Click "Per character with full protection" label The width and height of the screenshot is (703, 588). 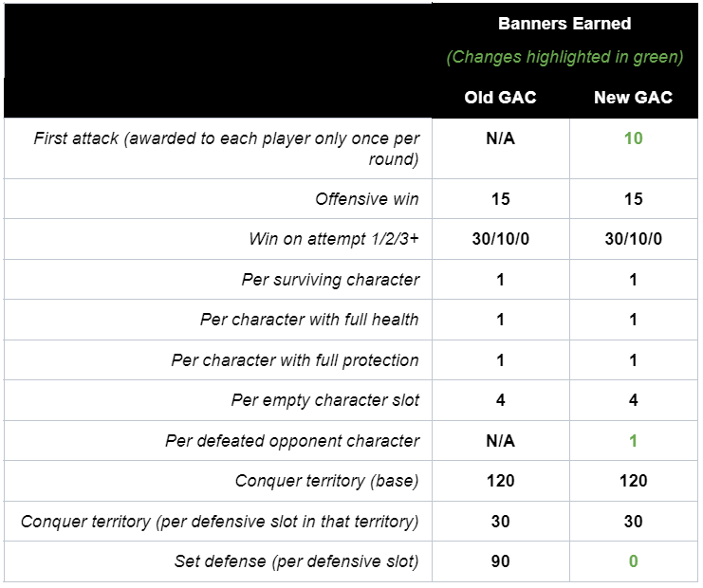[295, 360]
